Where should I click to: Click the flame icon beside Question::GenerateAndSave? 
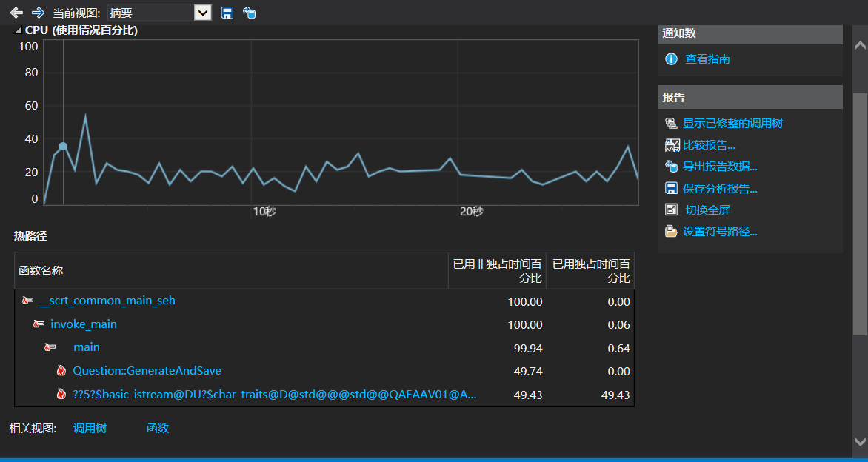point(61,371)
